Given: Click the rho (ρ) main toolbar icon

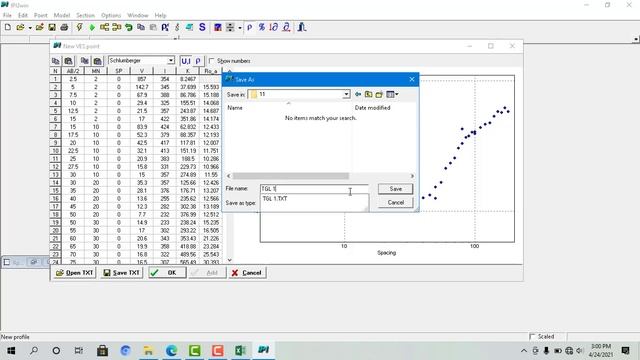Looking at the screenshot, I should 249,27.
